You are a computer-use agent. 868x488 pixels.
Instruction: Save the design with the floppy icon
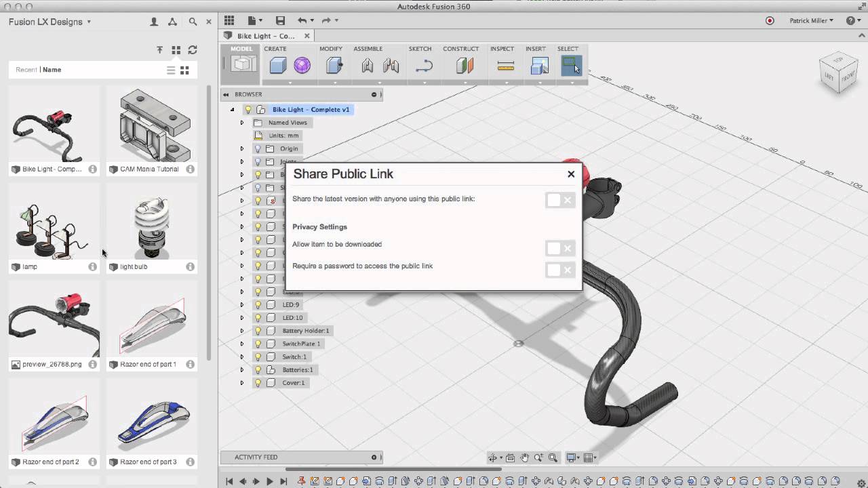(x=280, y=21)
